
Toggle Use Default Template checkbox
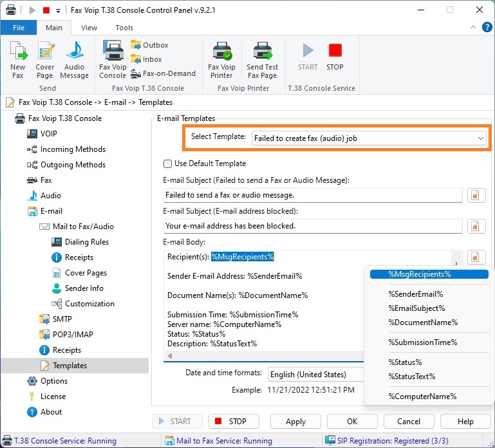[x=167, y=163]
